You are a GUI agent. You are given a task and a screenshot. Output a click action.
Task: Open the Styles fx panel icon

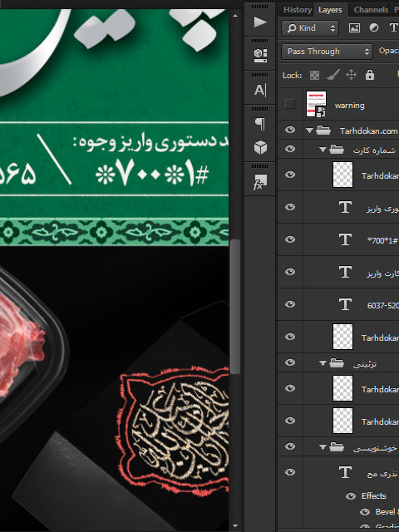260,182
